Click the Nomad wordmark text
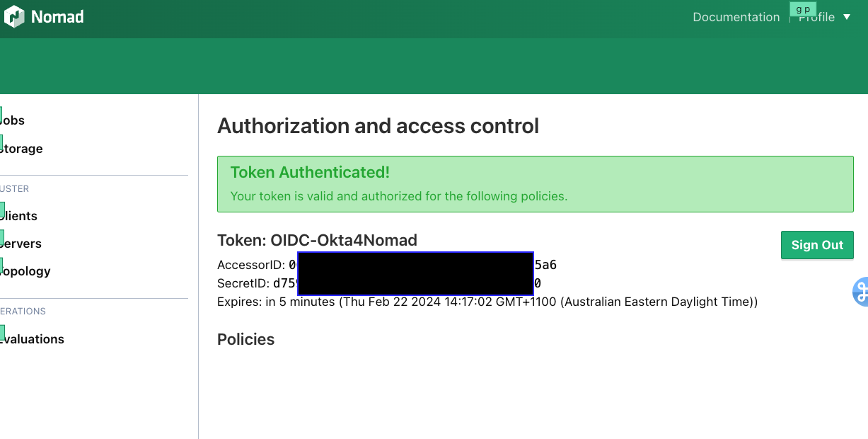868x439 pixels. click(57, 17)
